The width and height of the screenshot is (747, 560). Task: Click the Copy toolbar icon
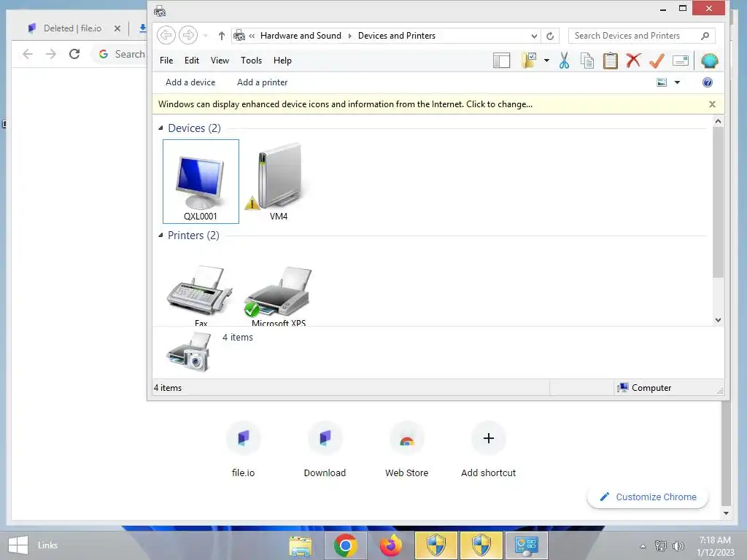587,61
